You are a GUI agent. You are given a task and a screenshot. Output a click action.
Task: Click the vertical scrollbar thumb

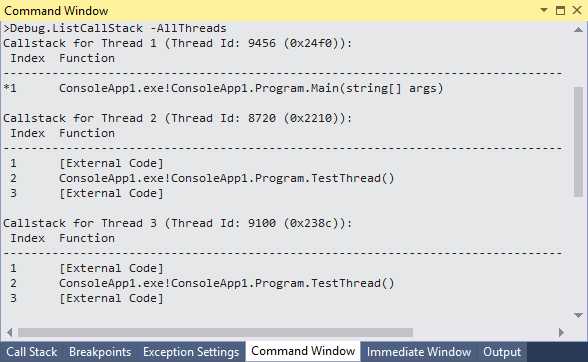[578, 141]
